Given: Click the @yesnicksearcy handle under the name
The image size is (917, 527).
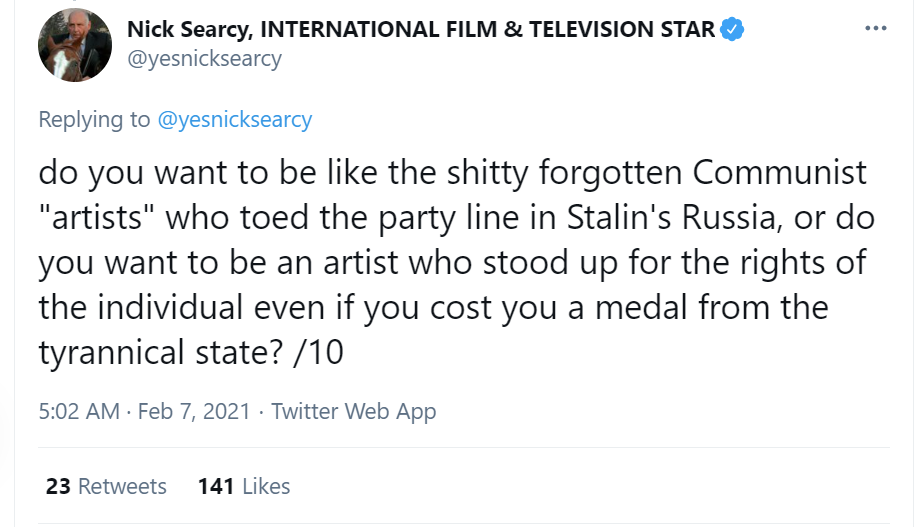Looking at the screenshot, I should coord(204,58).
